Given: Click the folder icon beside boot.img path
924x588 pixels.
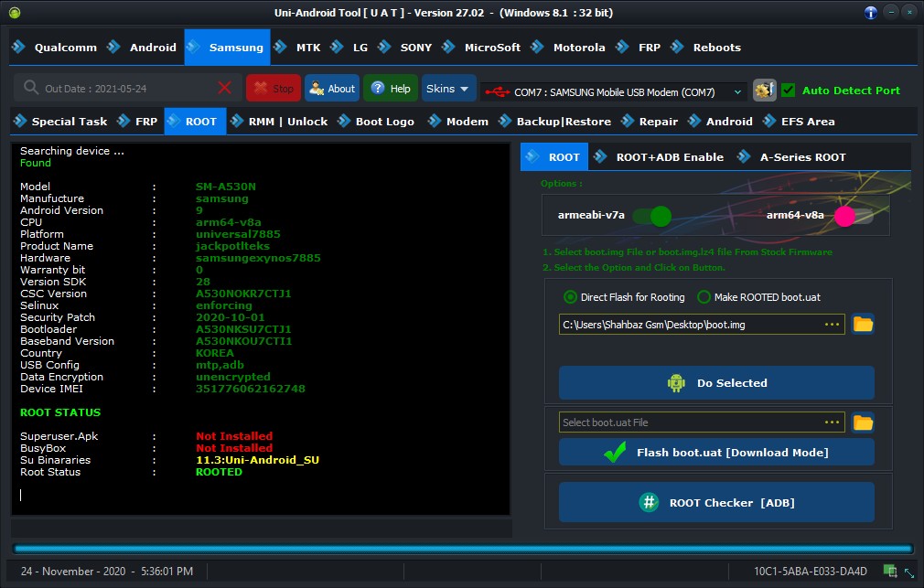Looking at the screenshot, I should coord(863,324).
